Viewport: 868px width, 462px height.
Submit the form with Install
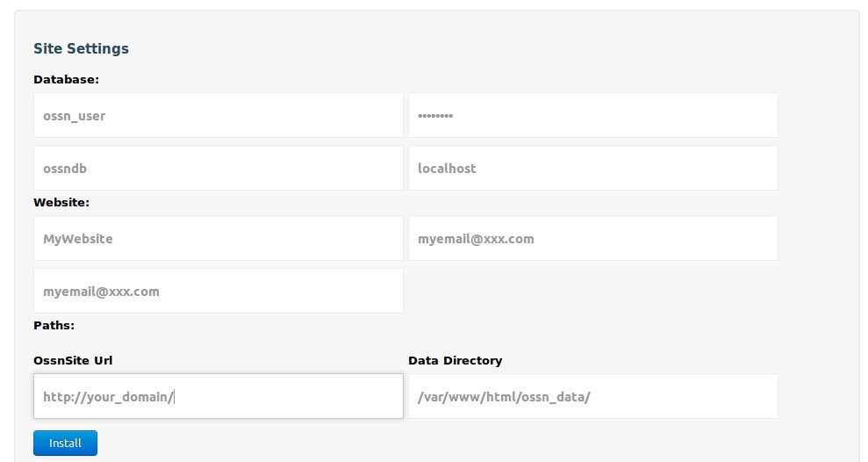click(x=65, y=444)
